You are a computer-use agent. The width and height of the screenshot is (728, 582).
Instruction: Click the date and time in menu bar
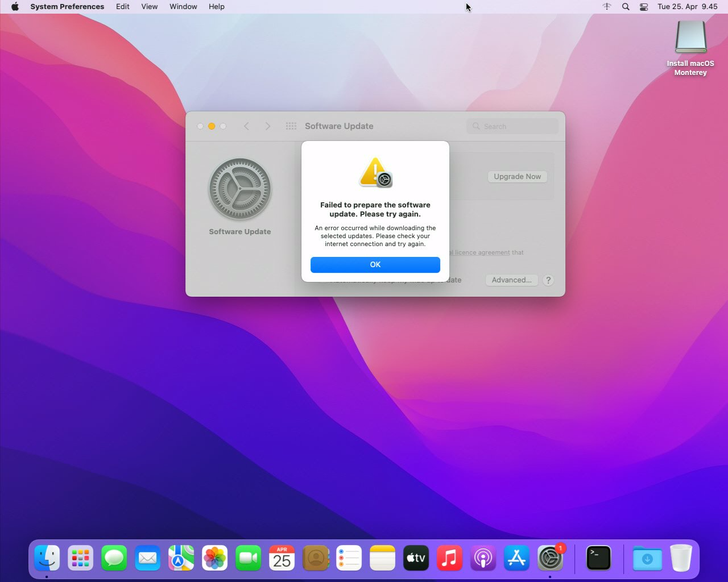coord(688,7)
